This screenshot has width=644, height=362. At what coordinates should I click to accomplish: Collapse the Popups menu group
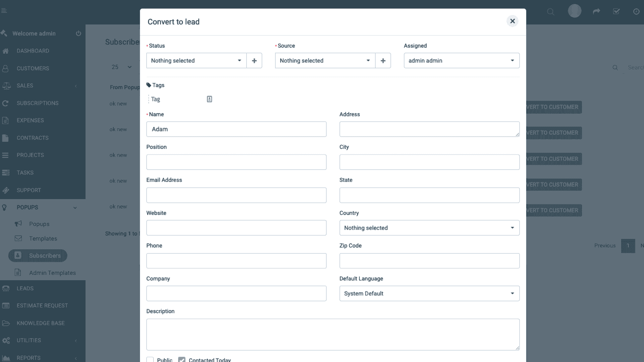tap(75, 207)
